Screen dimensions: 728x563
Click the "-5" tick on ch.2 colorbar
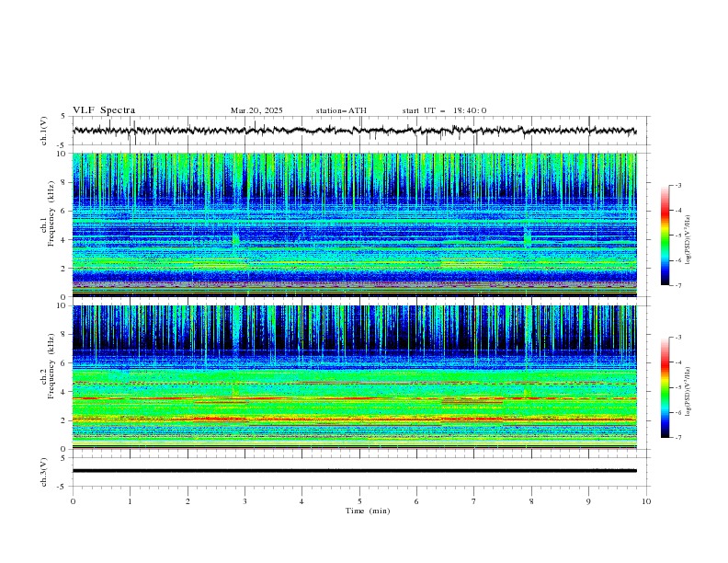click(677, 387)
